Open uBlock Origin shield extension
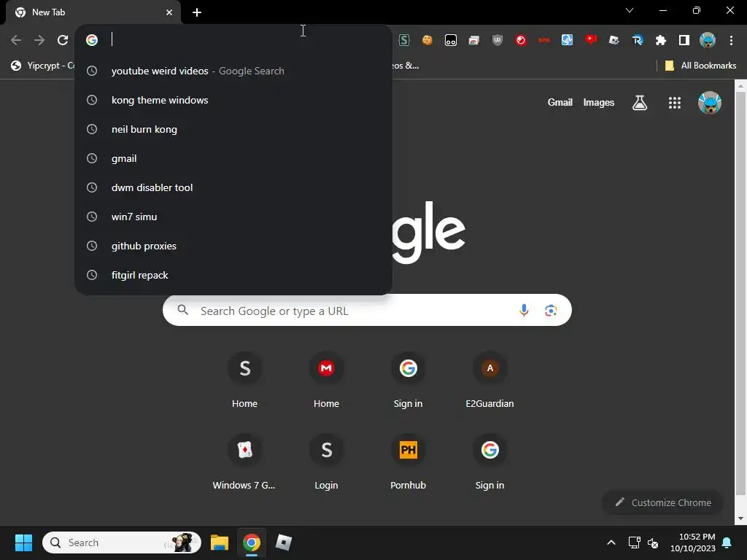The image size is (747, 560). [x=498, y=40]
